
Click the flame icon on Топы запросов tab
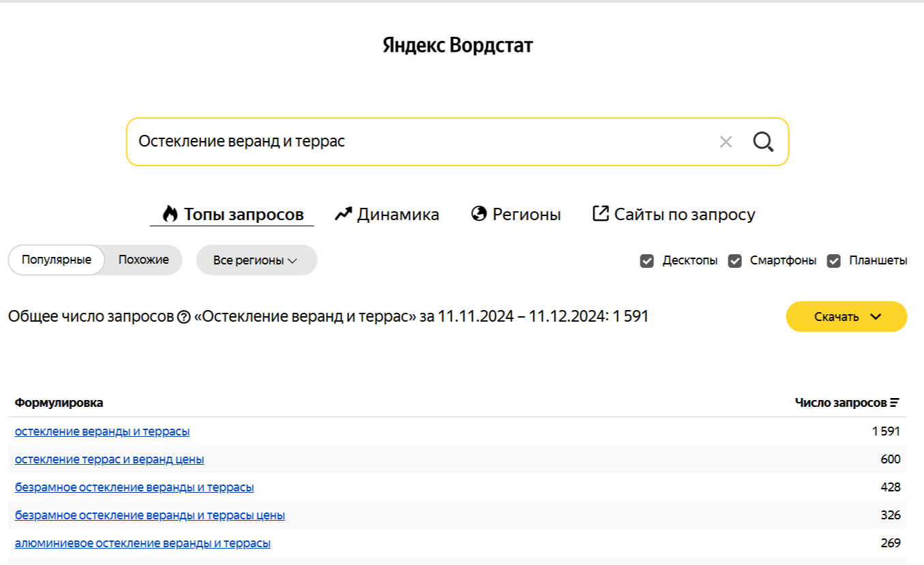tap(170, 214)
